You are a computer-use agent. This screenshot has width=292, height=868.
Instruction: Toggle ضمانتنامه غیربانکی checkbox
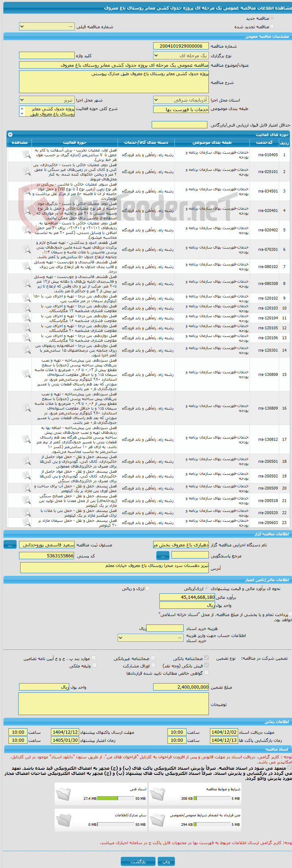(x=153, y=658)
